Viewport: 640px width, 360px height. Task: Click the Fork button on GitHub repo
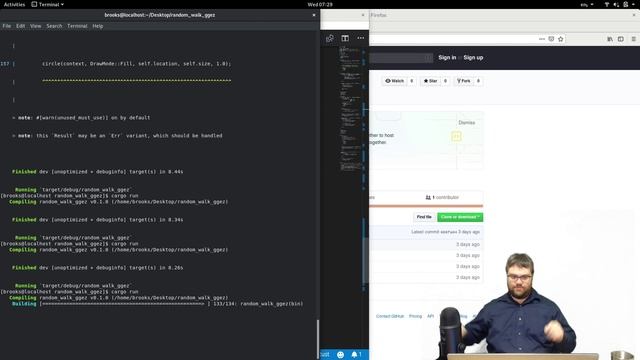464,81
